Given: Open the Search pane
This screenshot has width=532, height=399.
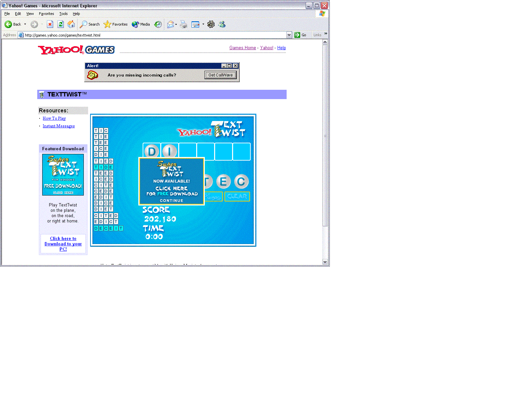Looking at the screenshot, I should 90,24.
